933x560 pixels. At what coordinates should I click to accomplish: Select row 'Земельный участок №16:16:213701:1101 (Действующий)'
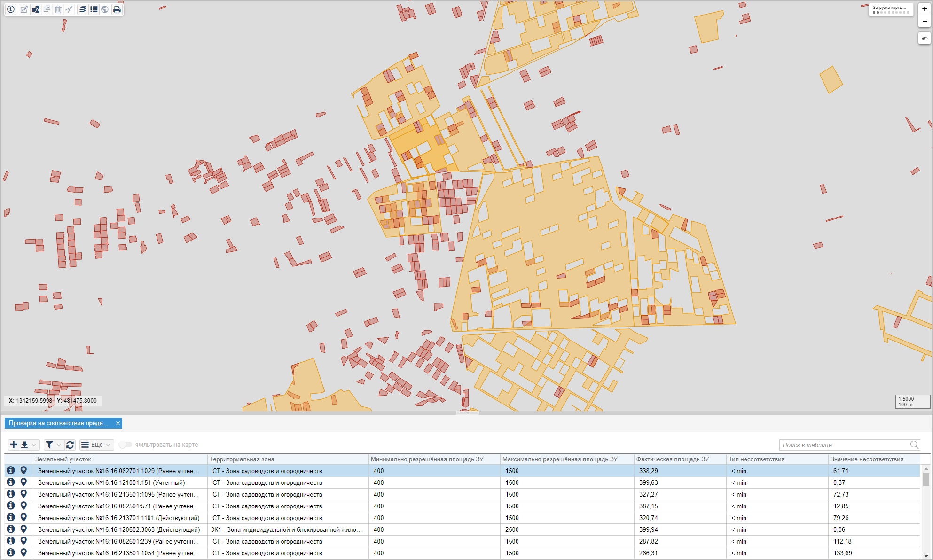tap(462, 518)
